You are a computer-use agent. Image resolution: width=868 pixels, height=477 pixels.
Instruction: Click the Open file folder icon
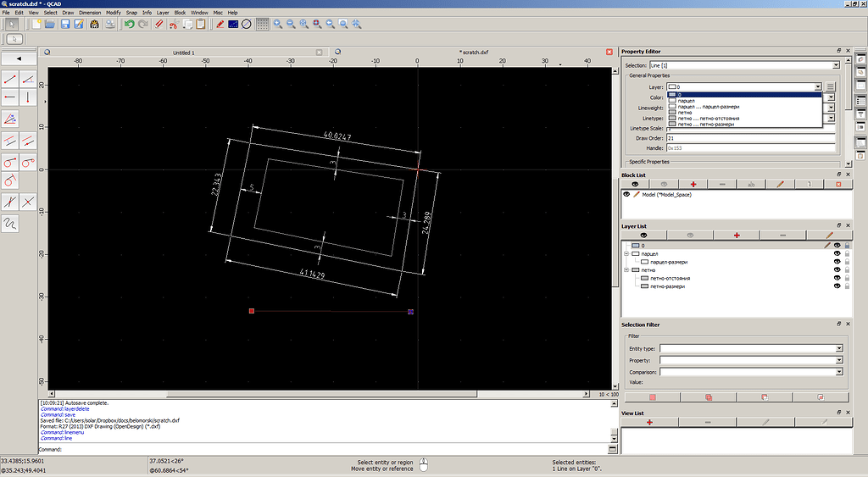coord(50,24)
